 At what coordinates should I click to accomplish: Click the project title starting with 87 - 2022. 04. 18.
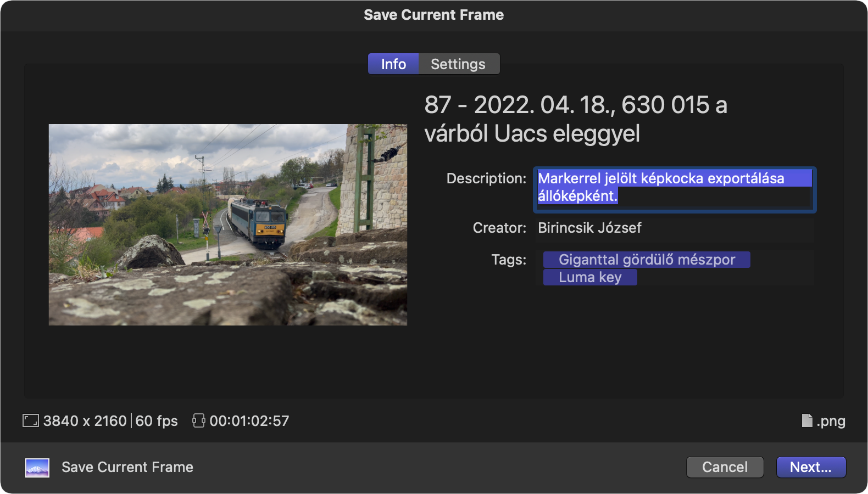(576, 119)
